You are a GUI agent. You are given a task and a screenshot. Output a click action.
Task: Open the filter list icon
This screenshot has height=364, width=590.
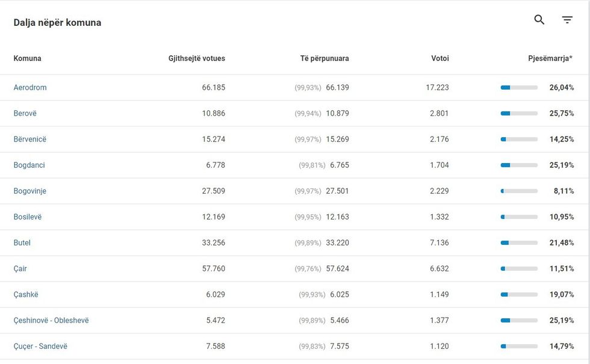coord(567,20)
